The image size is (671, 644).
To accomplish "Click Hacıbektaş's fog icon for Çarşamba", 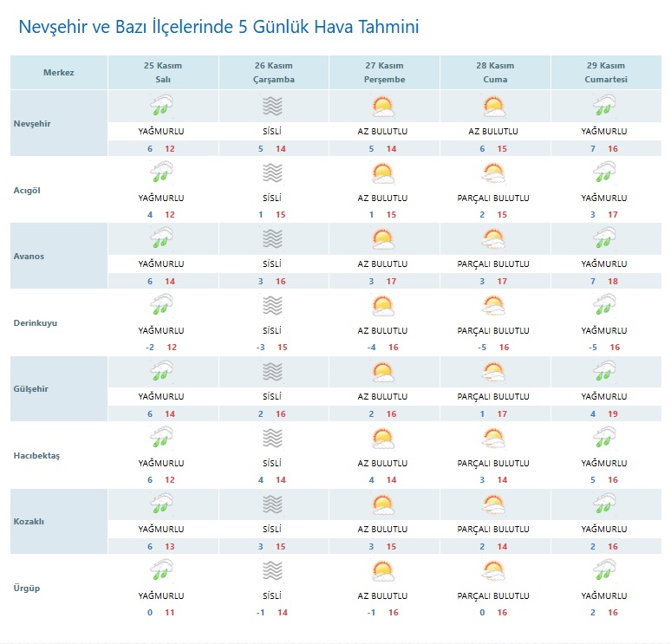I will tap(273, 439).
